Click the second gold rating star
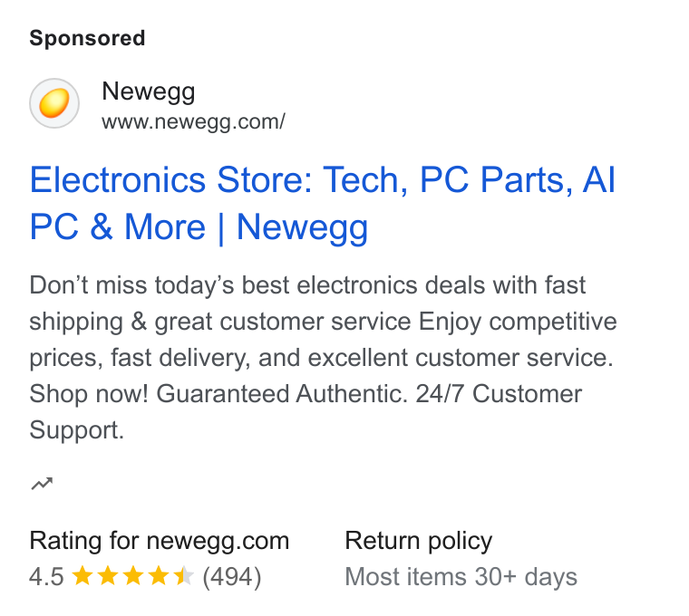This screenshot has width=689, height=616. tap(108, 576)
